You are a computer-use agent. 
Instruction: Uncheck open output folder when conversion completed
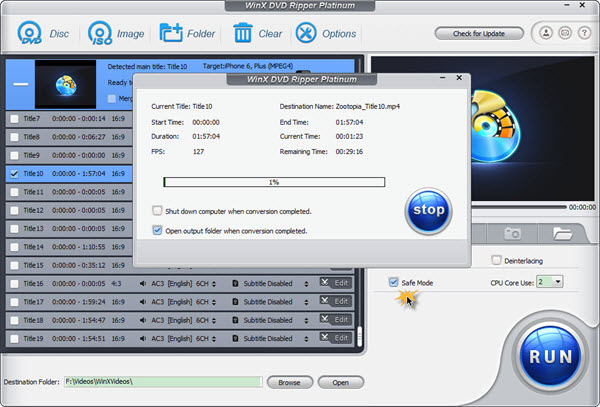[x=157, y=230]
